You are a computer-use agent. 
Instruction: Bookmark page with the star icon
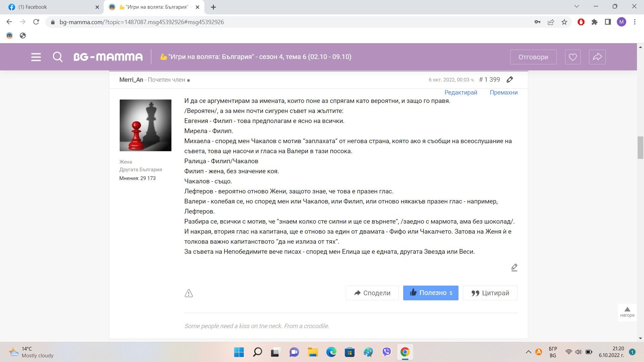click(564, 22)
